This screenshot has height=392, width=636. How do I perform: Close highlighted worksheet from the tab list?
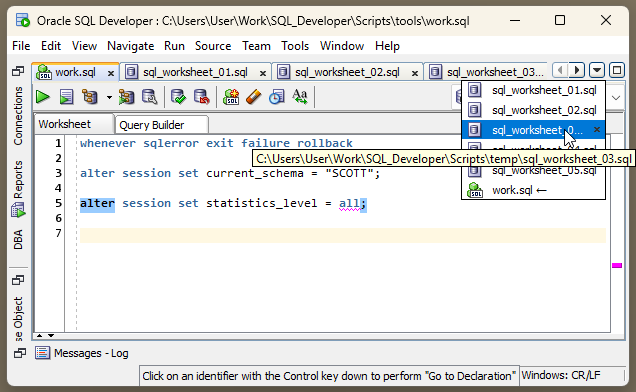point(597,129)
